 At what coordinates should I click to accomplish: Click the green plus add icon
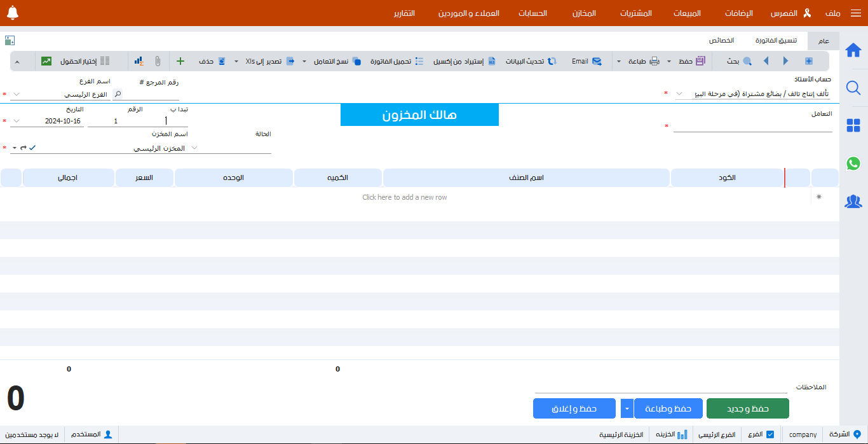180,61
